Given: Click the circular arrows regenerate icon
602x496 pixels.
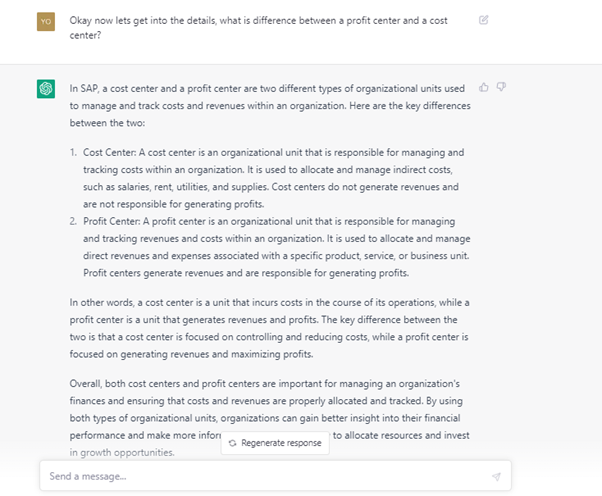Looking at the screenshot, I should pos(232,443).
